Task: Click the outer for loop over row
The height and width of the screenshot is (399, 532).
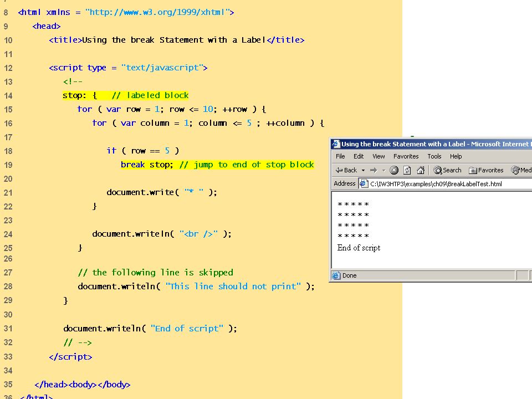Action: [x=172, y=109]
